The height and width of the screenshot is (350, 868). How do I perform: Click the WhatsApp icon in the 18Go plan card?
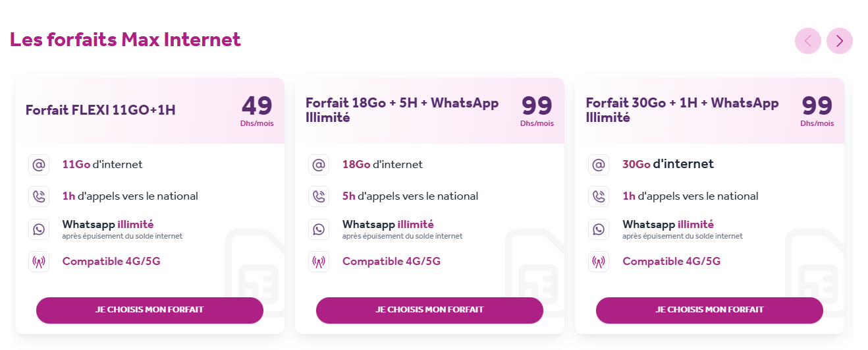pos(319,229)
